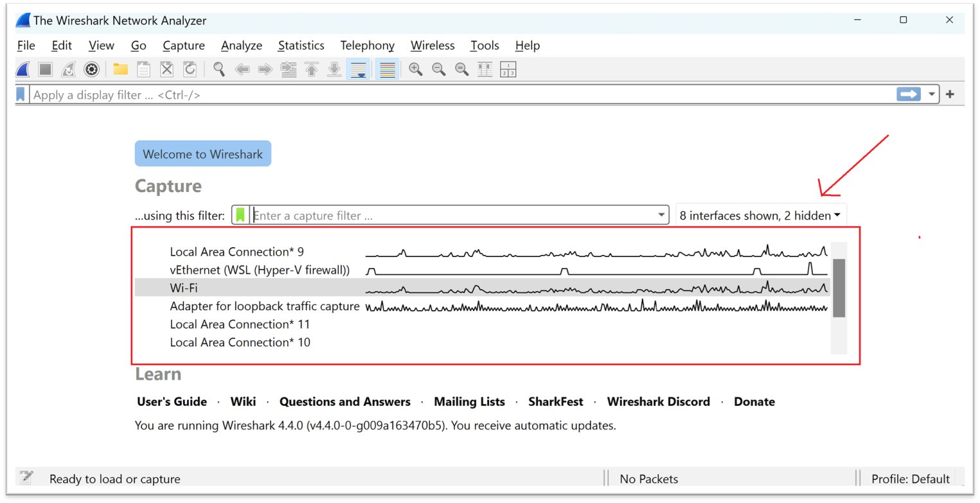The image size is (980, 503).
Task: Open the Statistics menu
Action: pyautogui.click(x=301, y=45)
